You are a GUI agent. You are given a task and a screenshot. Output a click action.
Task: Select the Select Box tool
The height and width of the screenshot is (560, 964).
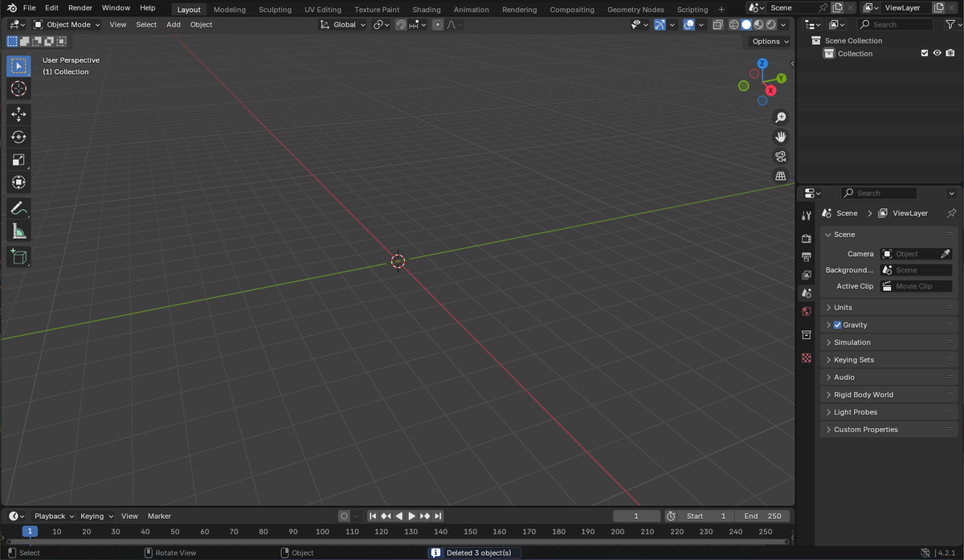click(x=18, y=66)
